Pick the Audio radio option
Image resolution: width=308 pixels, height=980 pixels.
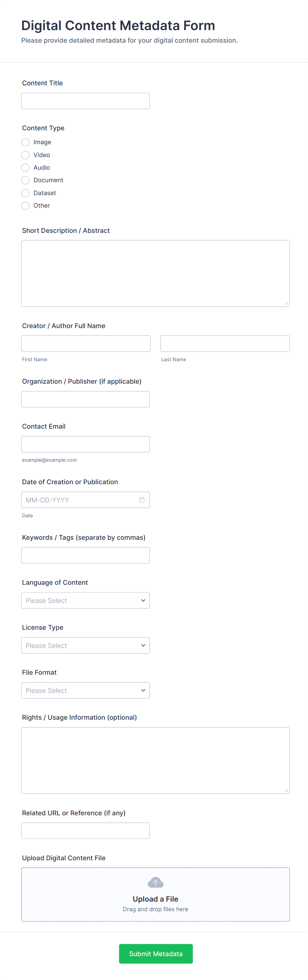point(26,167)
